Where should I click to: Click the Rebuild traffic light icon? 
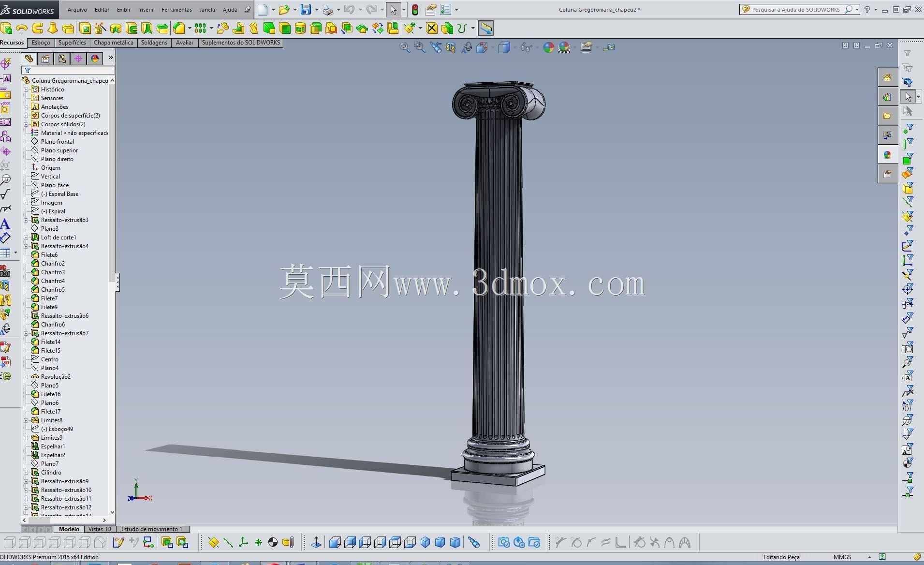coord(415,9)
